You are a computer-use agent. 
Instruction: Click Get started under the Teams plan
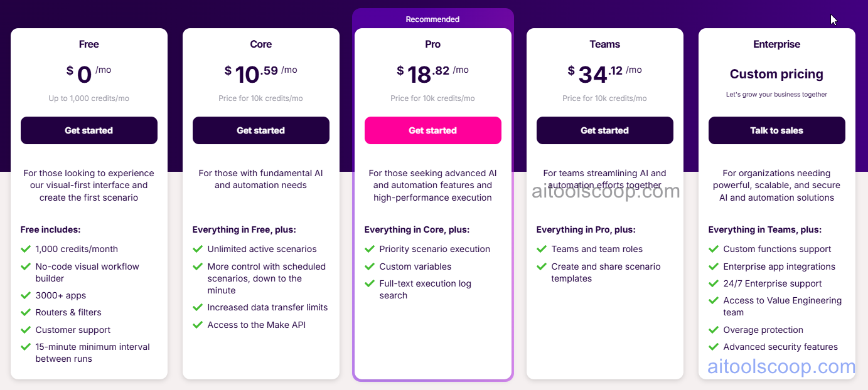pyautogui.click(x=604, y=130)
